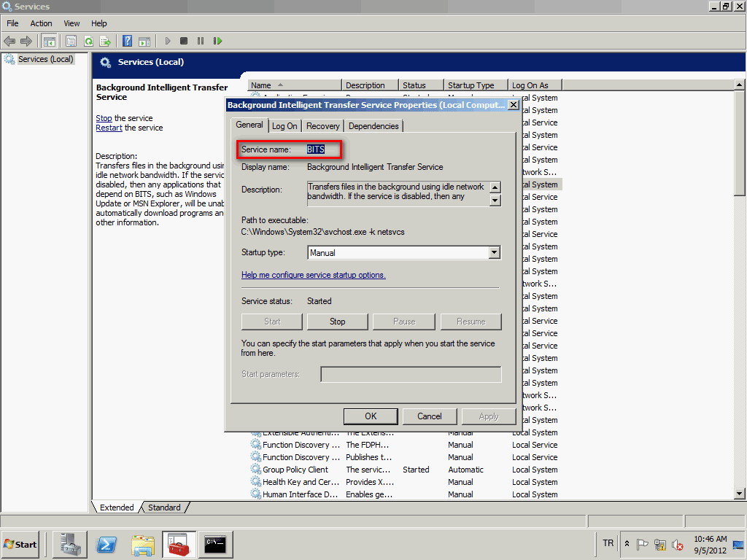Switch to the Standard view tab
The image size is (747, 560).
[164, 507]
